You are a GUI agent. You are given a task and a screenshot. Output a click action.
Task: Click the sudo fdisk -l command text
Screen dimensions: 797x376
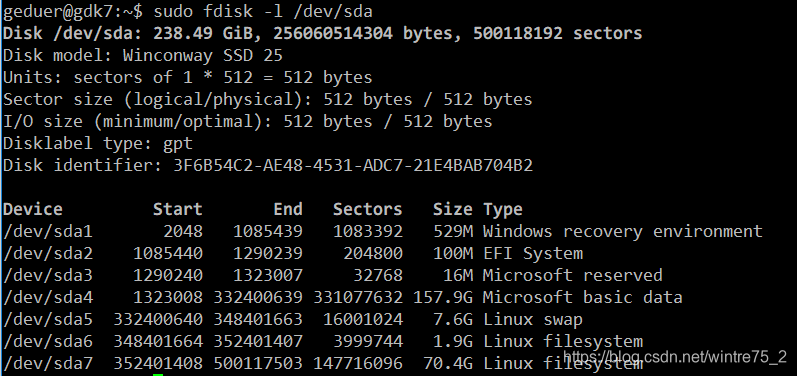click(x=263, y=11)
